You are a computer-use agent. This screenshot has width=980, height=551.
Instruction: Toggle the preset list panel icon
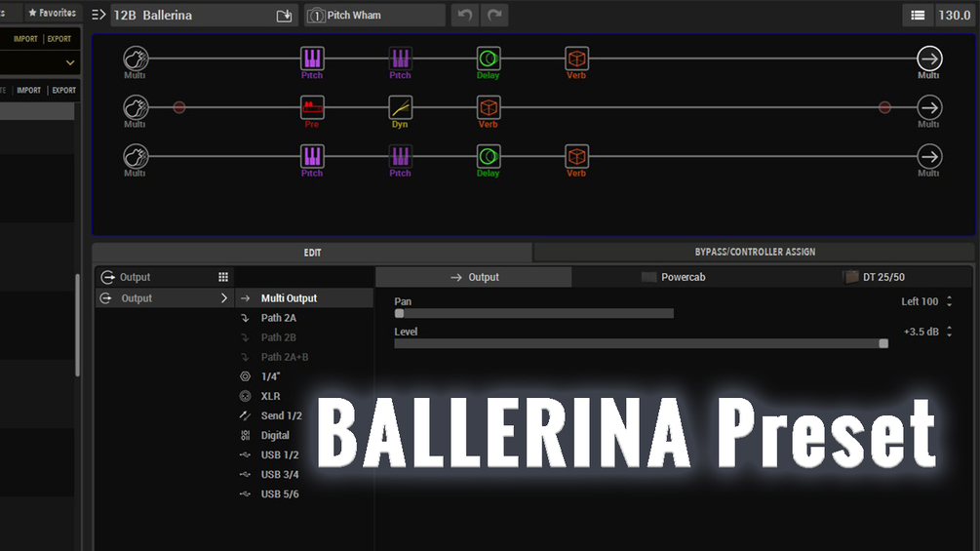[x=98, y=15]
